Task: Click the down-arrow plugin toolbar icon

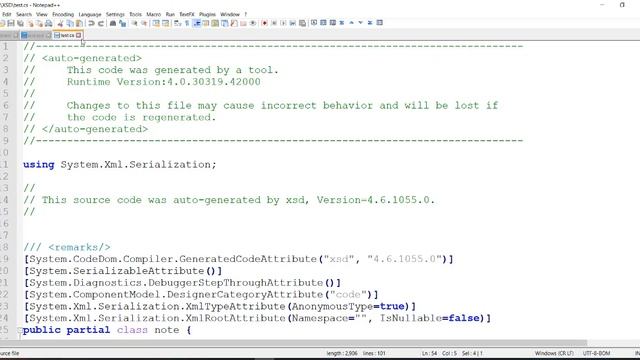Action: pyautogui.click(x=360, y=23)
